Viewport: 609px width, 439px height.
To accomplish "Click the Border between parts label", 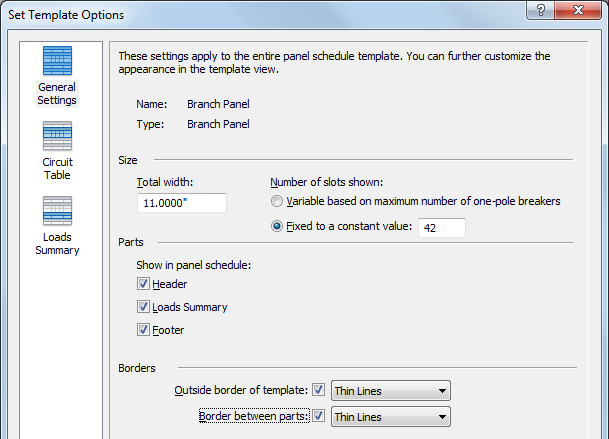I will click(254, 416).
